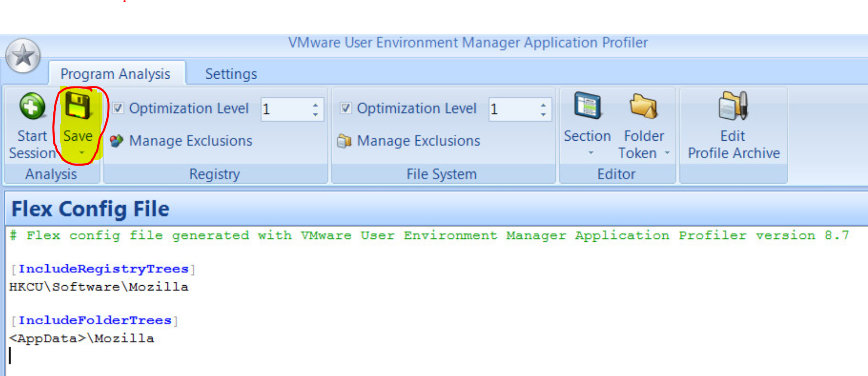
Task: Click the File System Manage Exclusions folder icon
Action: [344, 141]
